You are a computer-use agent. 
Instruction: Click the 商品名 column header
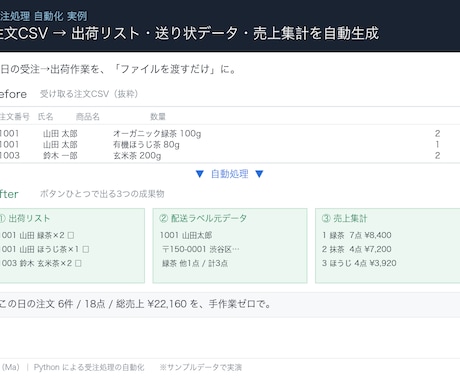point(88,117)
